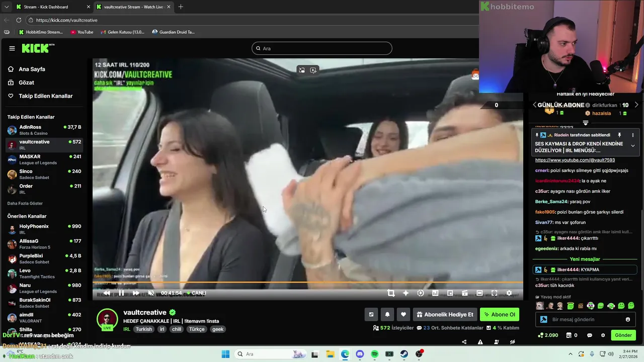Screen dimensions: 644x362
Task: Unpin the pinned chat message
Action: (x=619, y=135)
